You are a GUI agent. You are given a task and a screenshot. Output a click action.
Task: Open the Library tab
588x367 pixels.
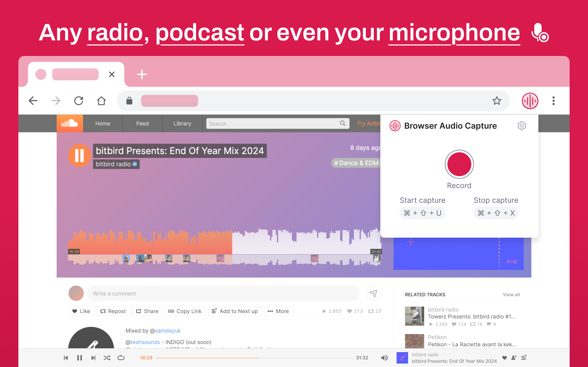click(182, 124)
